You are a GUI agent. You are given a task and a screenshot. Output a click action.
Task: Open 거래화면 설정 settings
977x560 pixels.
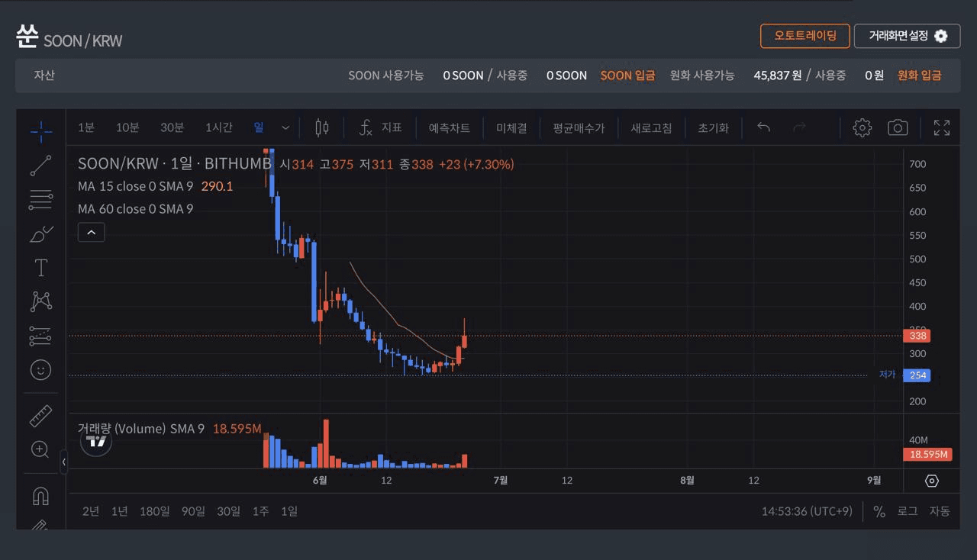pos(908,36)
